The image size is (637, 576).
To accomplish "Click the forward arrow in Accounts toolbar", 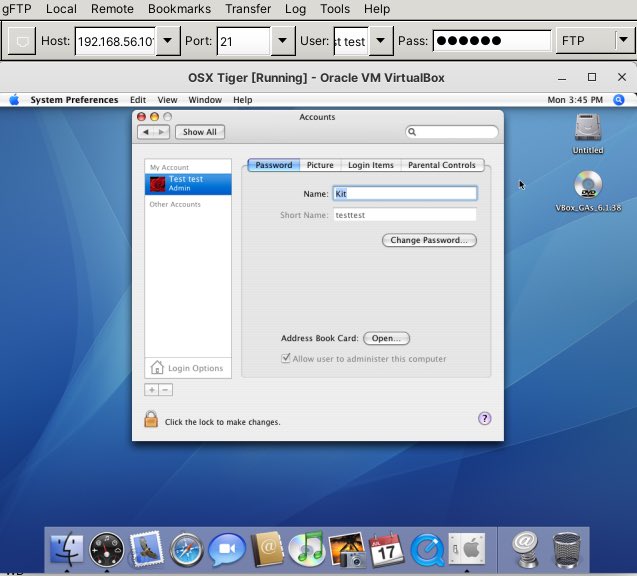I will point(162,132).
